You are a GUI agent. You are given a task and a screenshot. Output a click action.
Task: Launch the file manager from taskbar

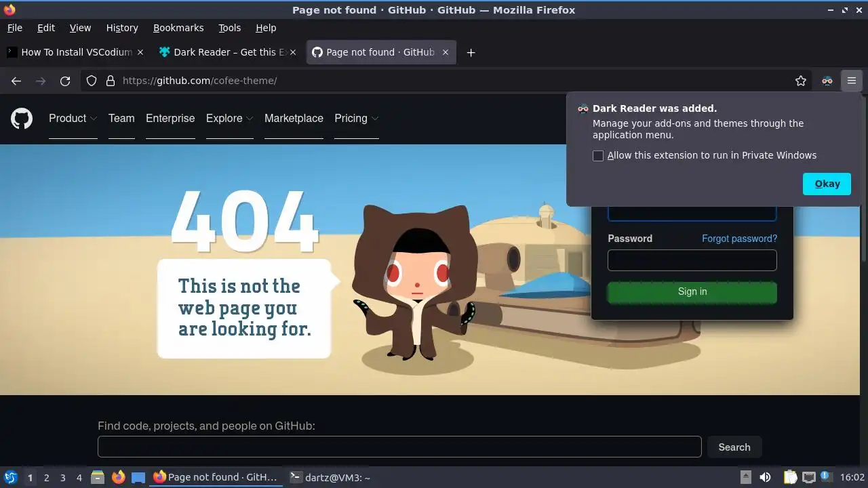(x=98, y=477)
